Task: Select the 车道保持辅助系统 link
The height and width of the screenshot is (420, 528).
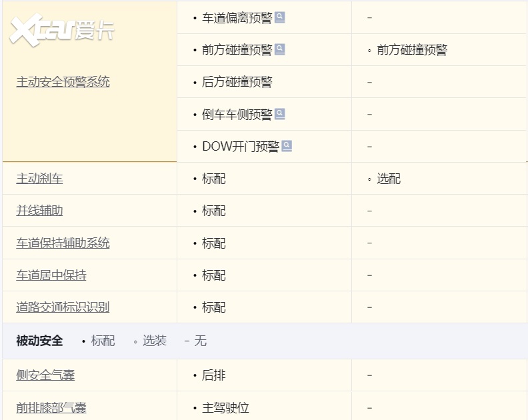Action: pos(63,243)
